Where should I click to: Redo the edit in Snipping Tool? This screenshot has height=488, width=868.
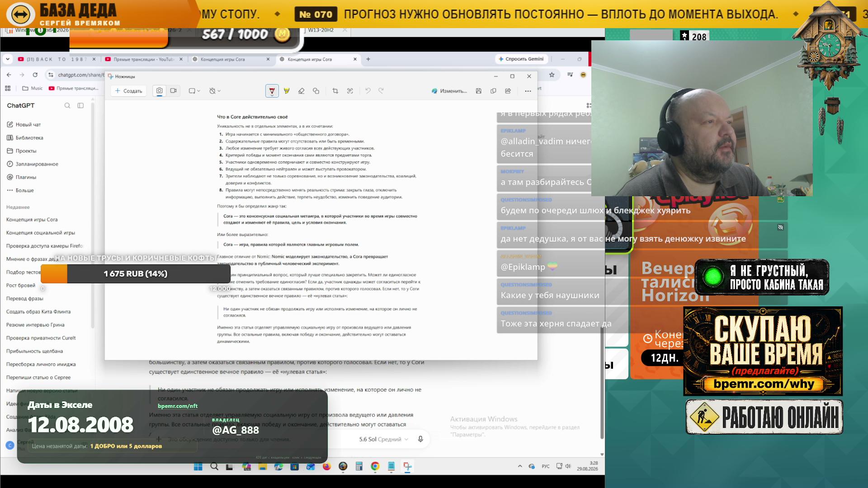(x=381, y=91)
